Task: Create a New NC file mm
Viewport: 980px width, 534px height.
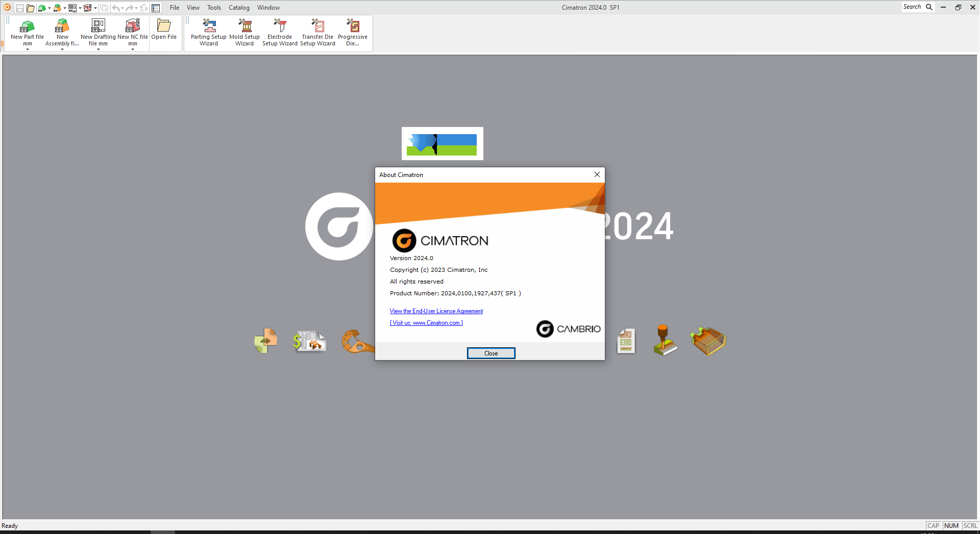Action: tap(133, 32)
